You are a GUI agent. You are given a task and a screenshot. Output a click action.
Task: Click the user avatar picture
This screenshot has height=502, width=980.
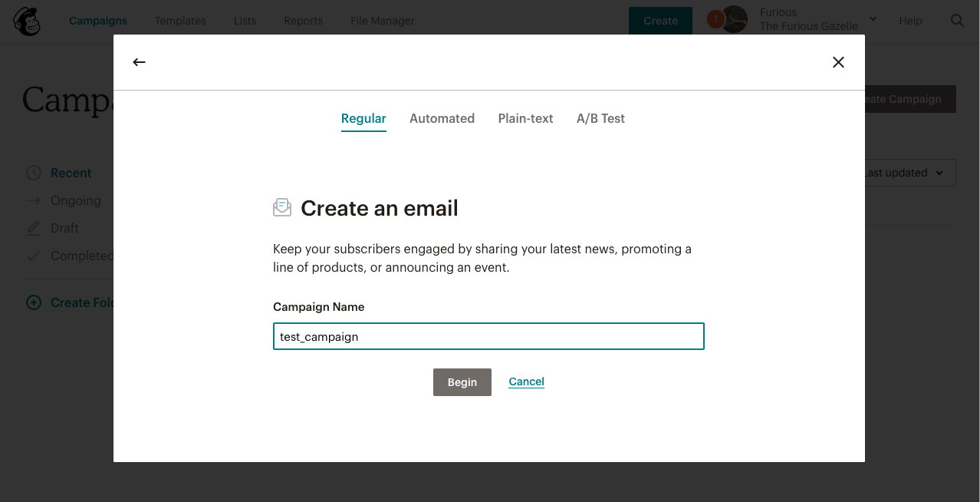[x=735, y=19]
